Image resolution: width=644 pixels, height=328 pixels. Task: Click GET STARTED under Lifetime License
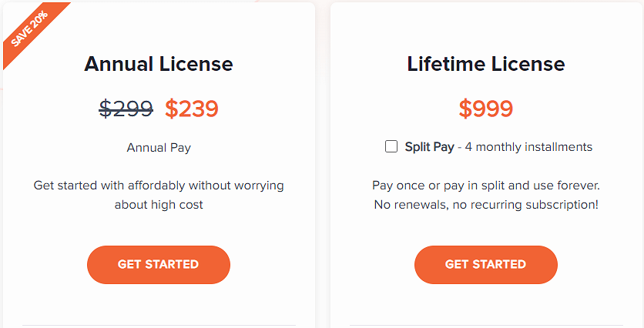click(x=485, y=264)
